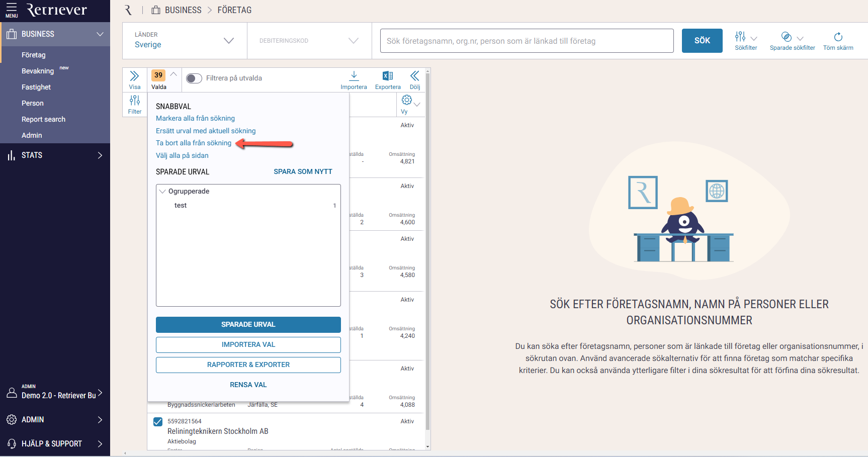Expand the ADMIN sidebar section
868x457 pixels.
100,420
